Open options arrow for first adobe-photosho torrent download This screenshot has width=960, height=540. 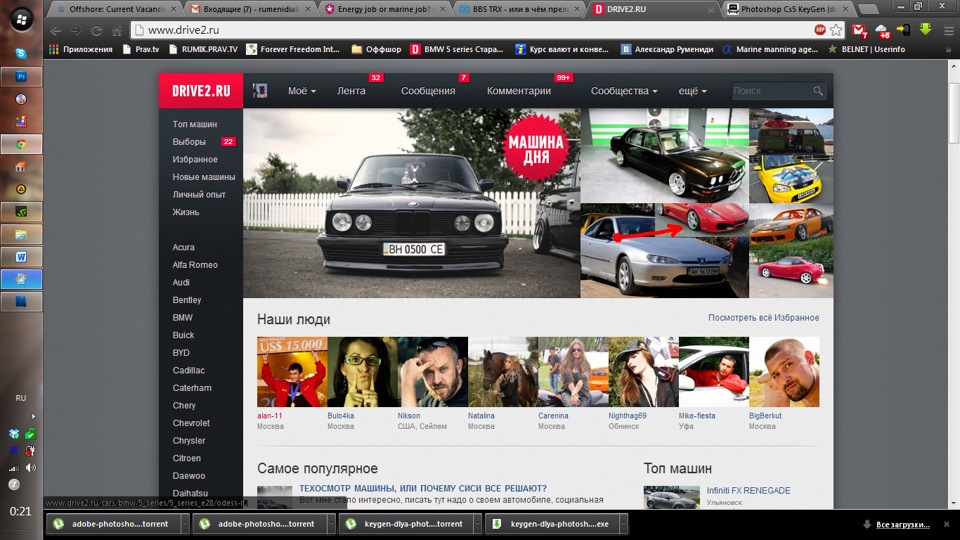pyautogui.click(x=185, y=524)
